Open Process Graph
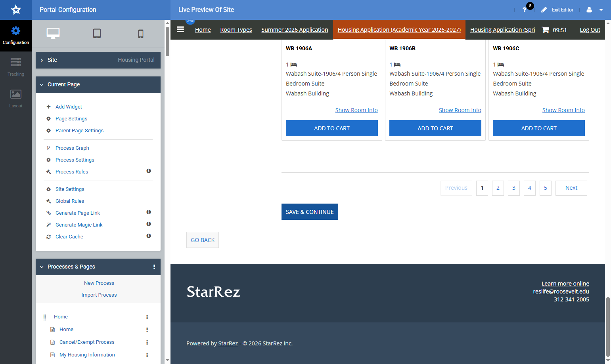This screenshot has height=364, width=611. point(72,148)
